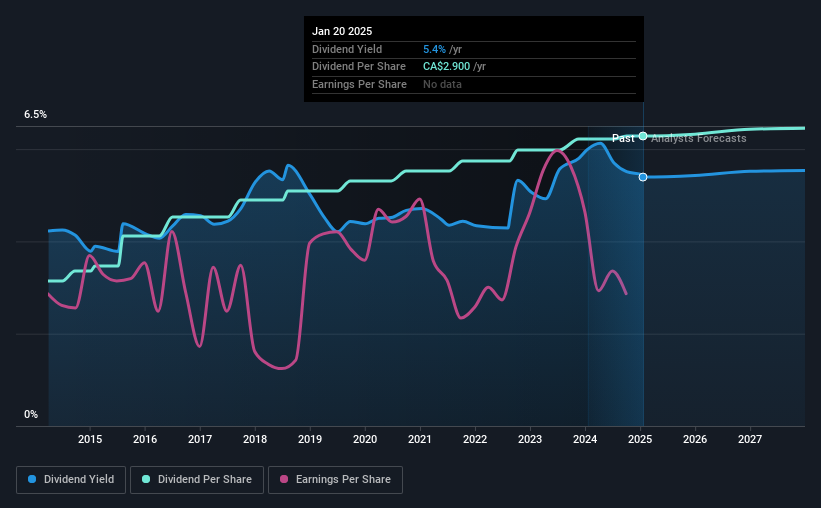Click the tooltip 'Earnings Per Share' row label
The width and height of the screenshot is (821, 508).
pos(359,84)
